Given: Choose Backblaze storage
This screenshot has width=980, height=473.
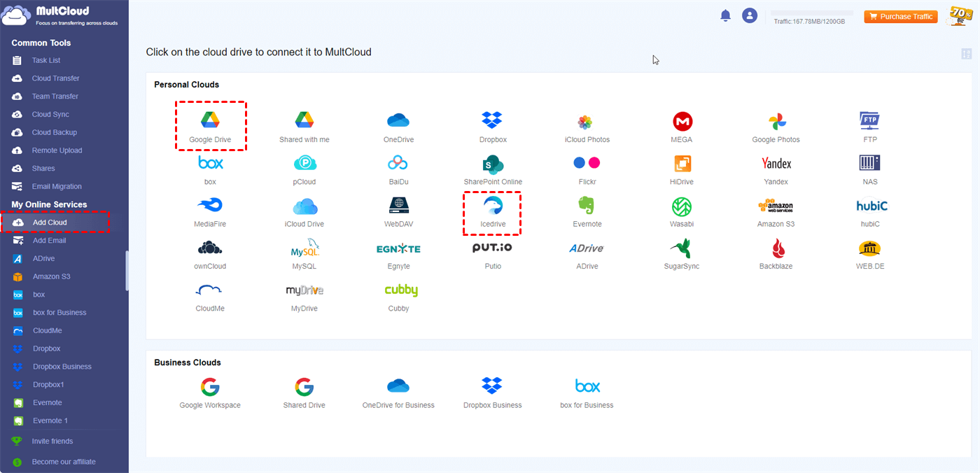Looking at the screenshot, I should pyautogui.click(x=776, y=255).
